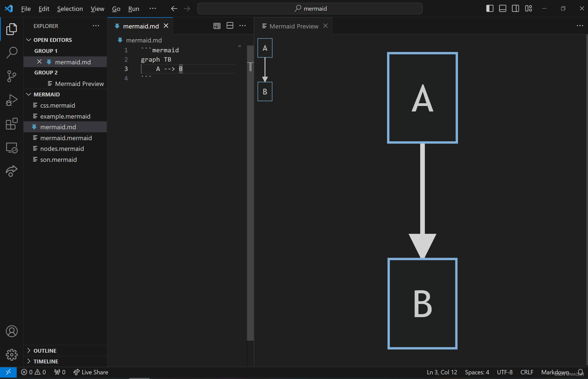The width and height of the screenshot is (588, 379).
Task: Open the title bar overflow menu ellipsis
Action: (153, 8)
